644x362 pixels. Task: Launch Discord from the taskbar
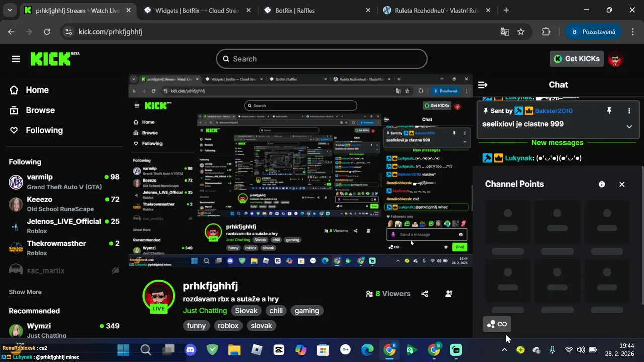coord(190,350)
